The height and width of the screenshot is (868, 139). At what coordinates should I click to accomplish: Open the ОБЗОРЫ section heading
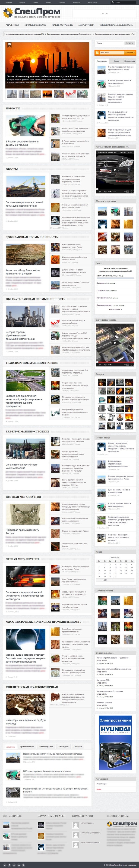pyautogui.click(x=12, y=169)
